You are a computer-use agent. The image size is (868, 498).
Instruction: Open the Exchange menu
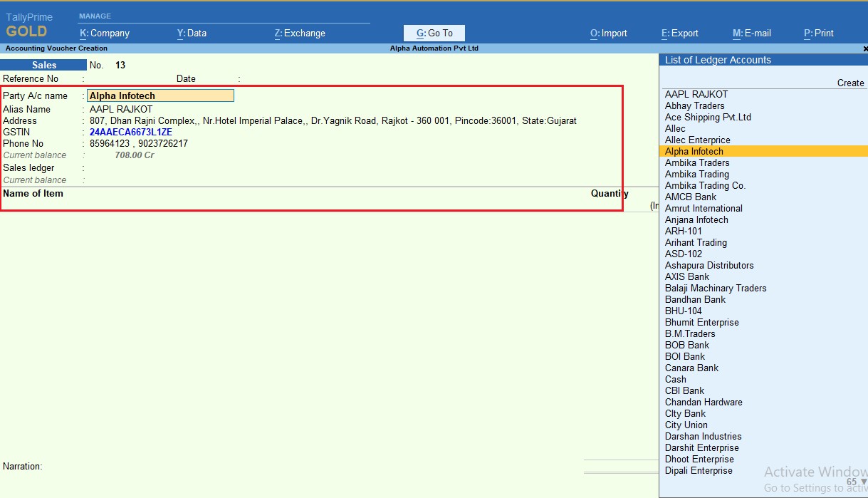coord(300,33)
